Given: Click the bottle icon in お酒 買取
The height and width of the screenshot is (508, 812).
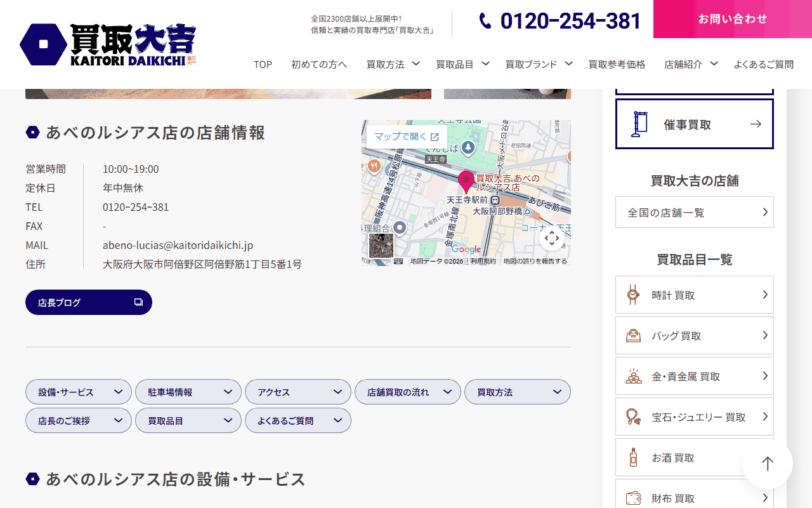Looking at the screenshot, I should coord(632,457).
